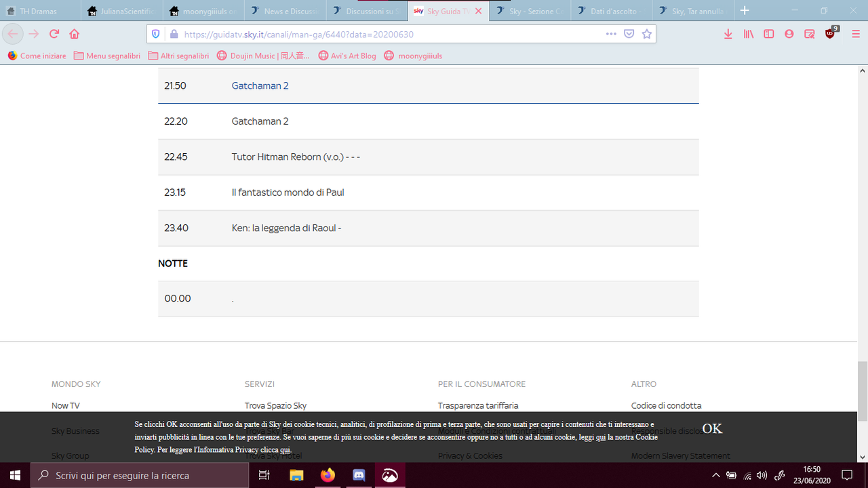Image resolution: width=868 pixels, height=488 pixels.
Task: Open page actions three-dot menu
Action: click(611, 34)
